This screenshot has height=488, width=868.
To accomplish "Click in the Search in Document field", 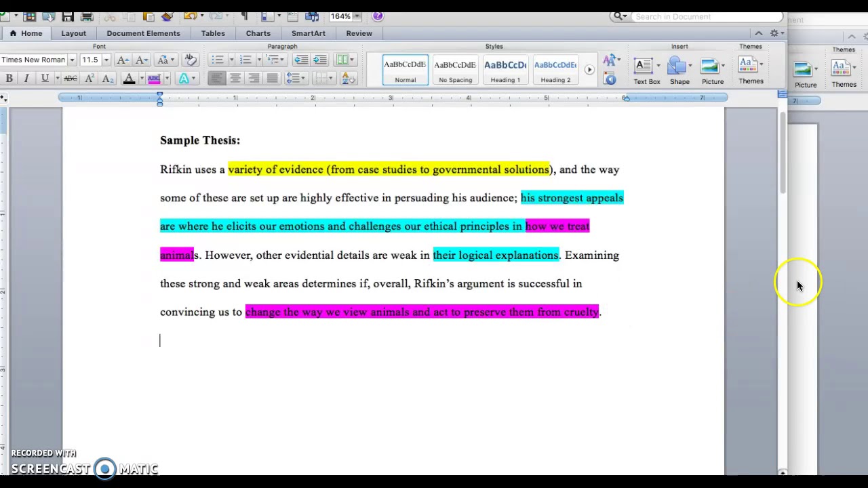I will click(x=706, y=16).
